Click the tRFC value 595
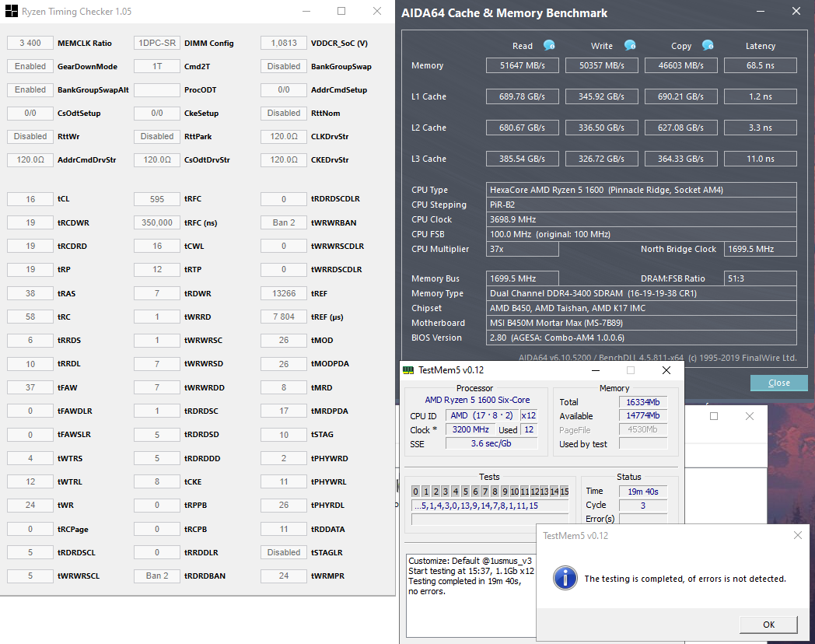The image size is (815, 644). (157, 199)
